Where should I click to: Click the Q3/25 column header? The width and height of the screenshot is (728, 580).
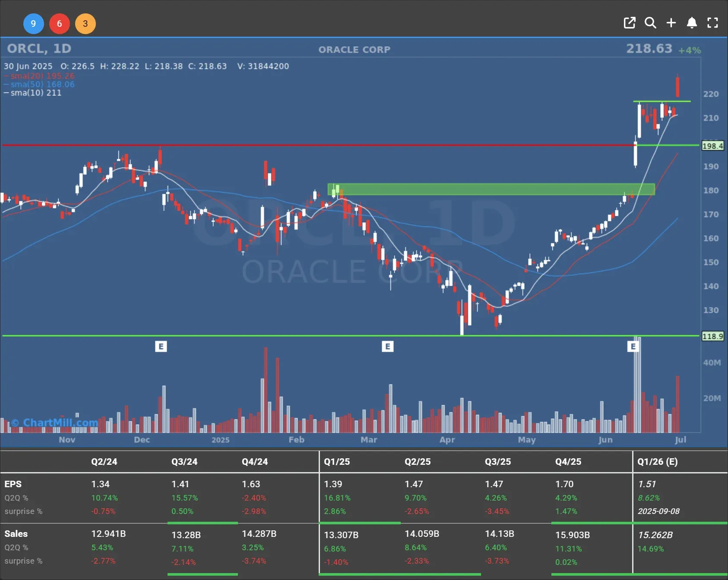point(498,462)
